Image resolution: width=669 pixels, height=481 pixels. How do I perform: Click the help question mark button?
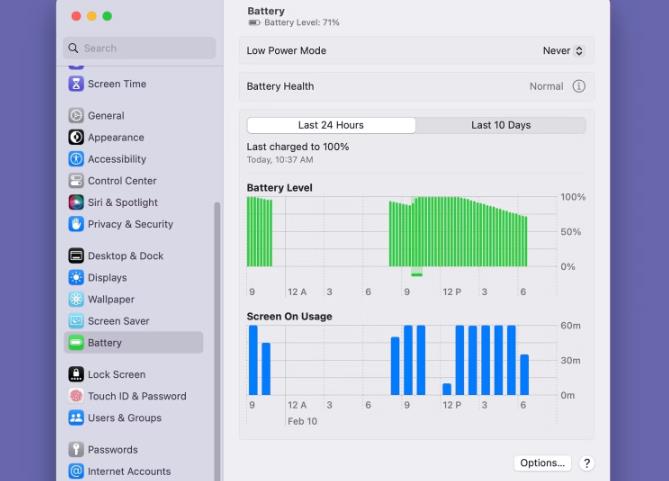tap(587, 463)
